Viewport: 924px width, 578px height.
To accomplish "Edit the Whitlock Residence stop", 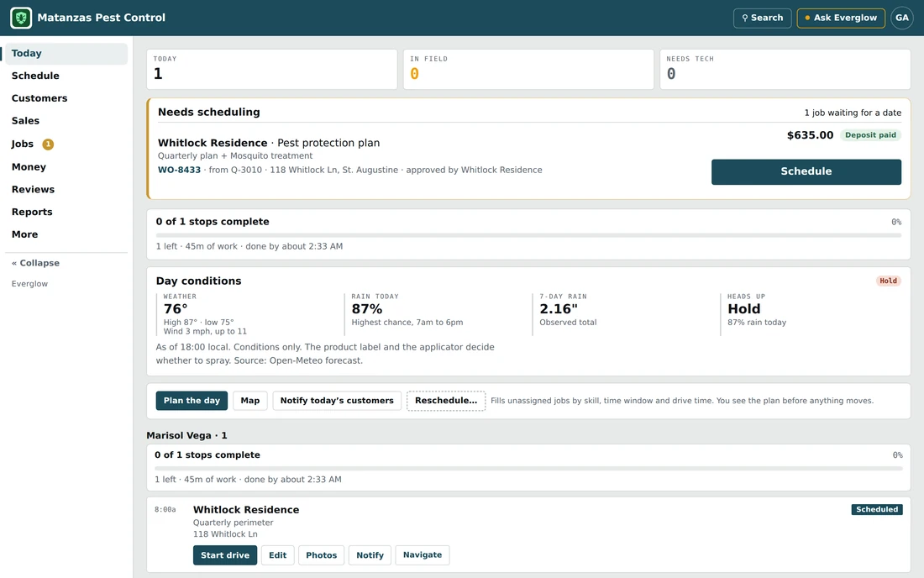I will (x=277, y=555).
